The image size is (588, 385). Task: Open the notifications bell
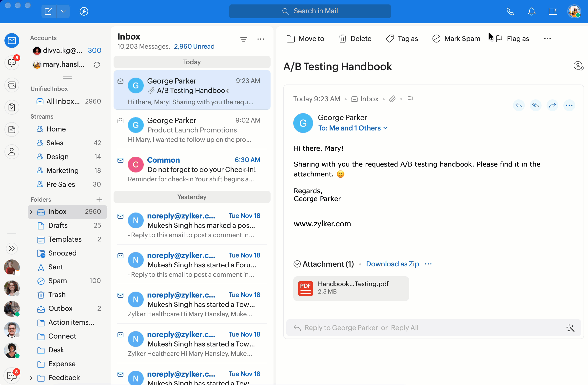click(x=531, y=11)
